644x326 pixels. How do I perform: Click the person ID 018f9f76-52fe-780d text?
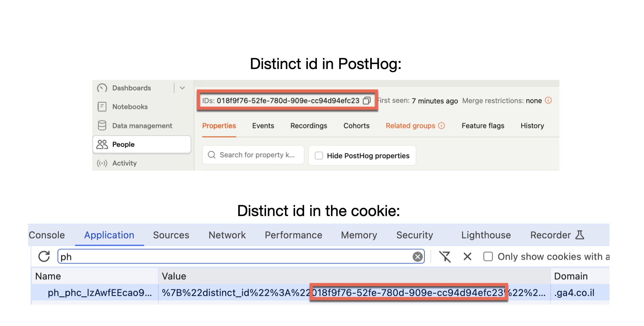(288, 101)
